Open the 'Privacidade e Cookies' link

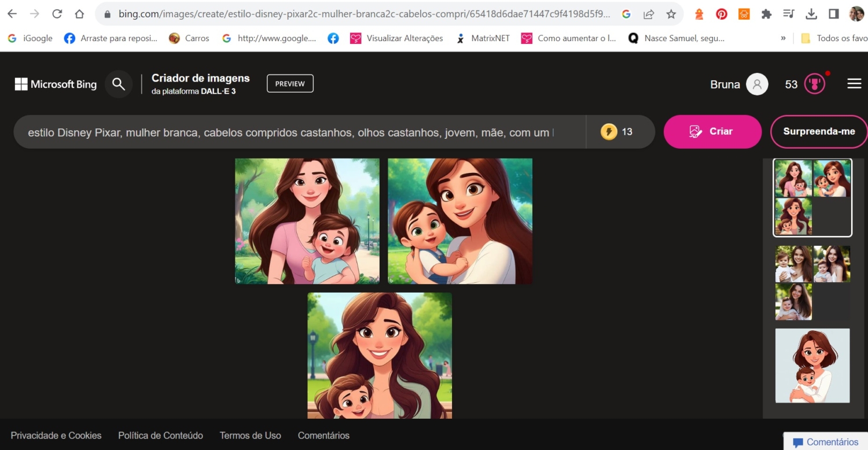tap(56, 435)
